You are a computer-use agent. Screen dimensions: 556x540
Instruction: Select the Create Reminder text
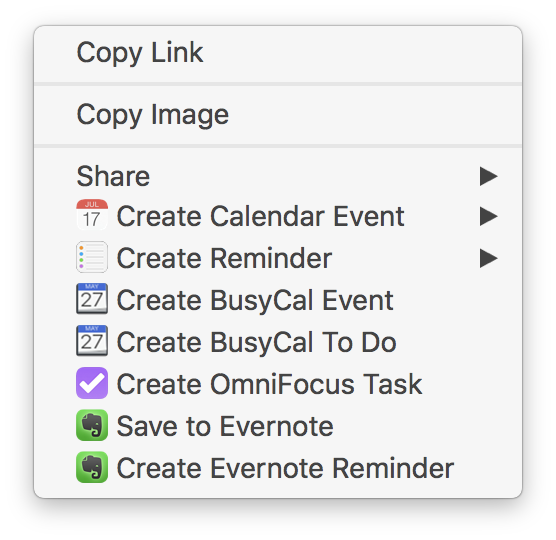(224, 258)
